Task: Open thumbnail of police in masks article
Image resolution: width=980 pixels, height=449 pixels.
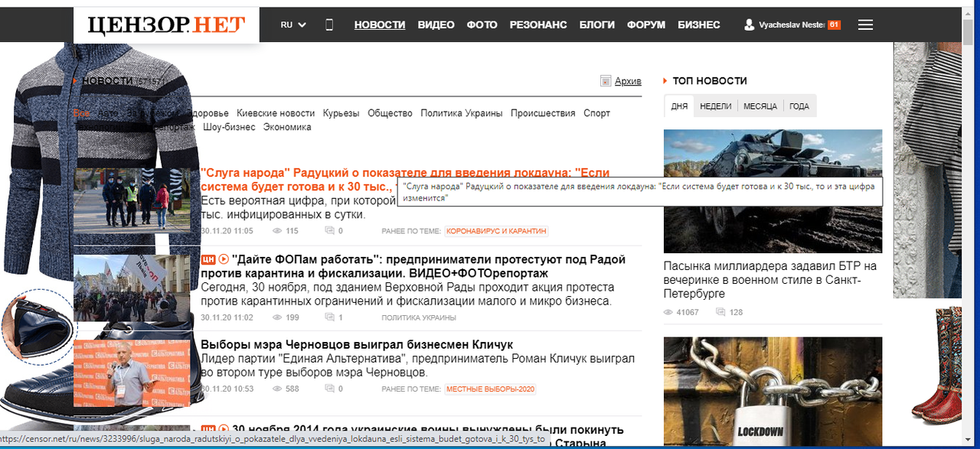Action: 132,200
